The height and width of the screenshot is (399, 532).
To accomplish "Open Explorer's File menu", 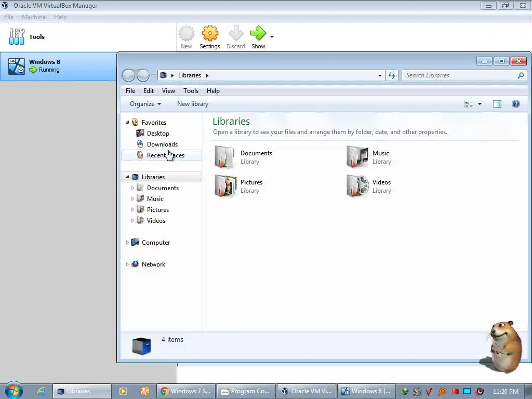I will (x=130, y=90).
